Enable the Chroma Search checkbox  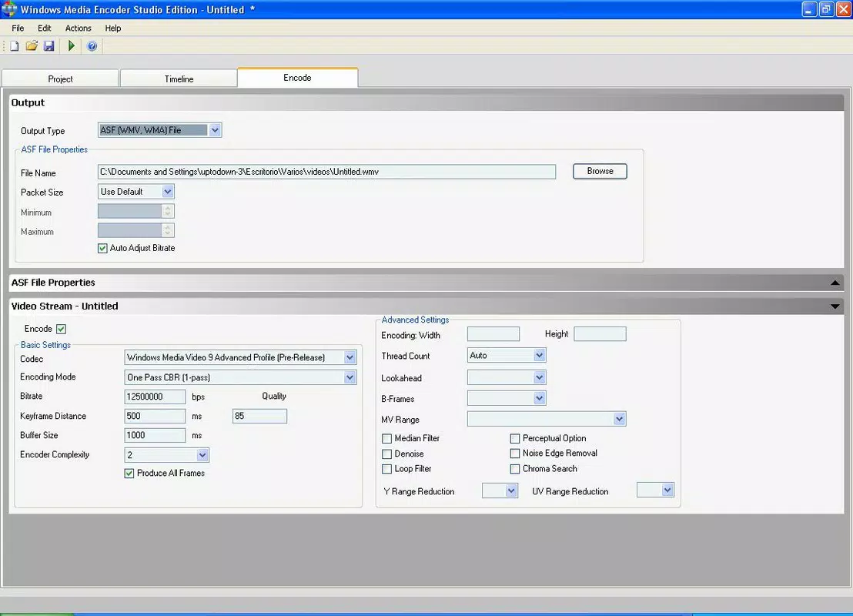[514, 469]
